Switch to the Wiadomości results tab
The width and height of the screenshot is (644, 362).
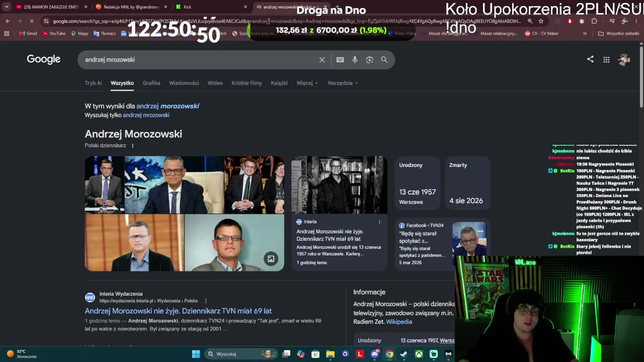[184, 83]
